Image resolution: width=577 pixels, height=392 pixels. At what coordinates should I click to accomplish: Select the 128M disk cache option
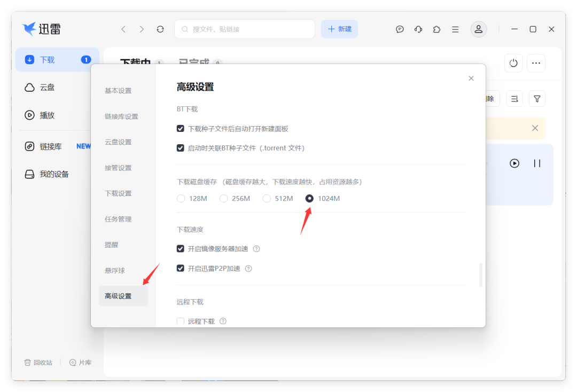(181, 199)
